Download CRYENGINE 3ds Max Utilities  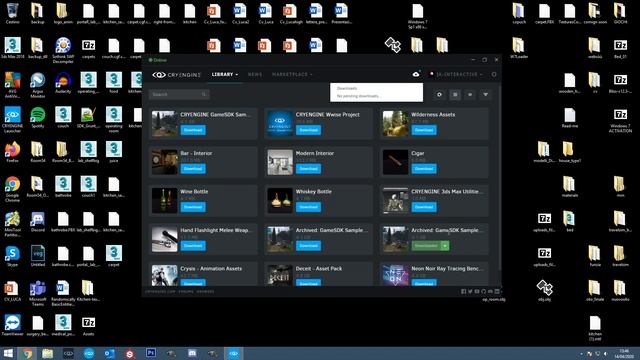click(x=424, y=207)
